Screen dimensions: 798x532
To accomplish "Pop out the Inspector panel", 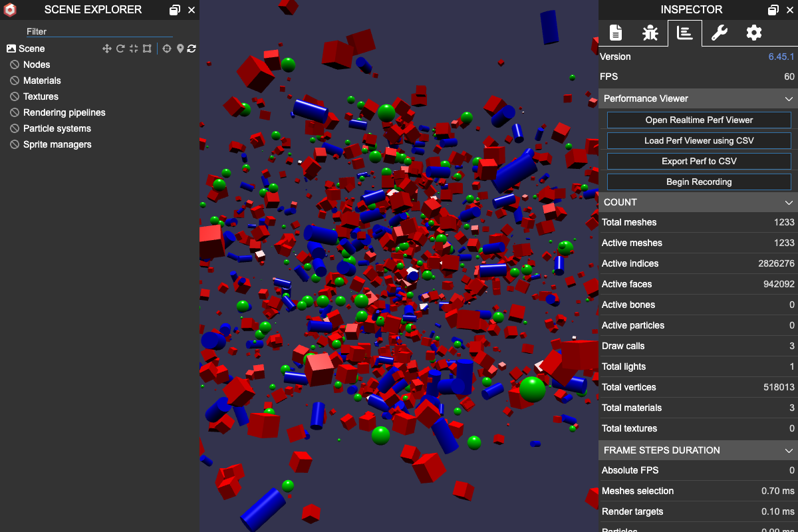I will (773, 10).
